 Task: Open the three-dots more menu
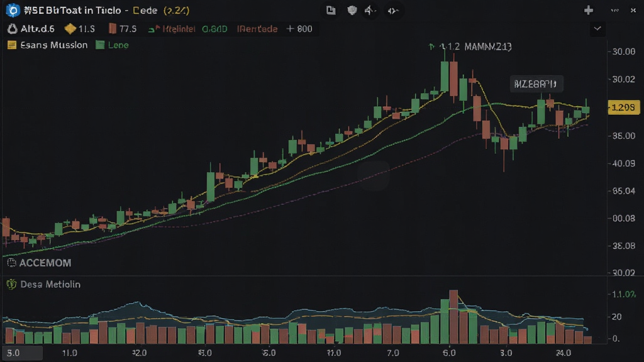click(614, 10)
